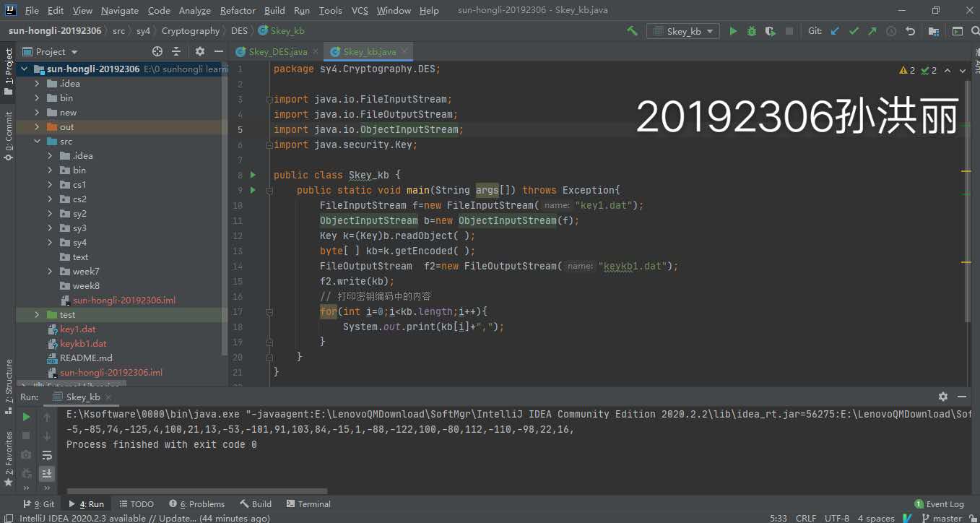Expand the new folder in project tree

pyautogui.click(x=37, y=113)
